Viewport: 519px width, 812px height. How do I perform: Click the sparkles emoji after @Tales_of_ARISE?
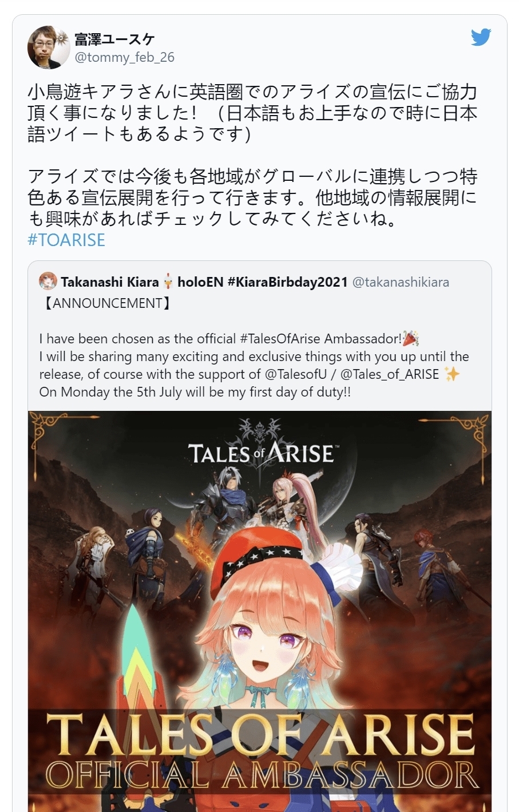452,374
